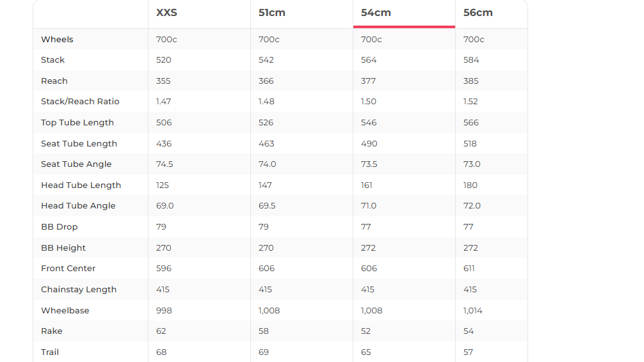This screenshot has width=644, height=362.
Task: Select the XXS size column header
Action: pos(166,13)
